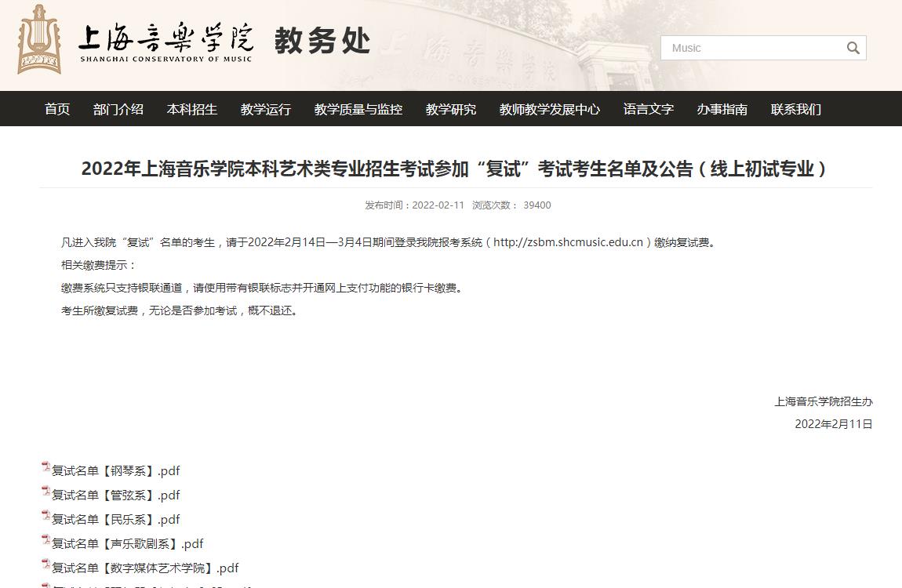Open 教学质量与监控 in the navigation bar

pyautogui.click(x=358, y=109)
